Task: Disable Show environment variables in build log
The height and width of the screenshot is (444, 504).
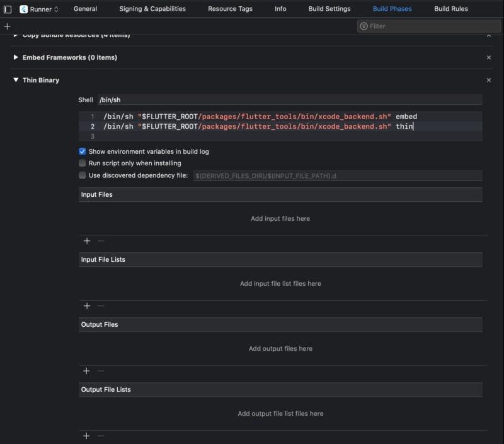Action: tap(83, 151)
